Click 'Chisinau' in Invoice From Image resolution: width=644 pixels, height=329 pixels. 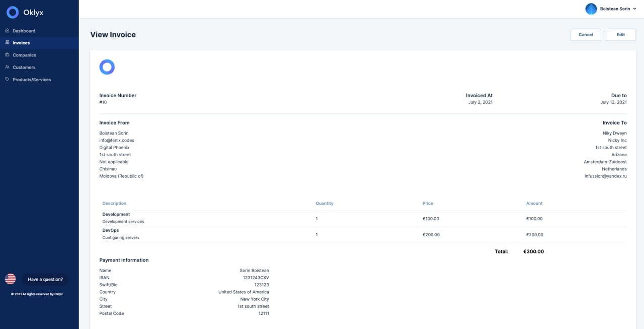click(108, 169)
